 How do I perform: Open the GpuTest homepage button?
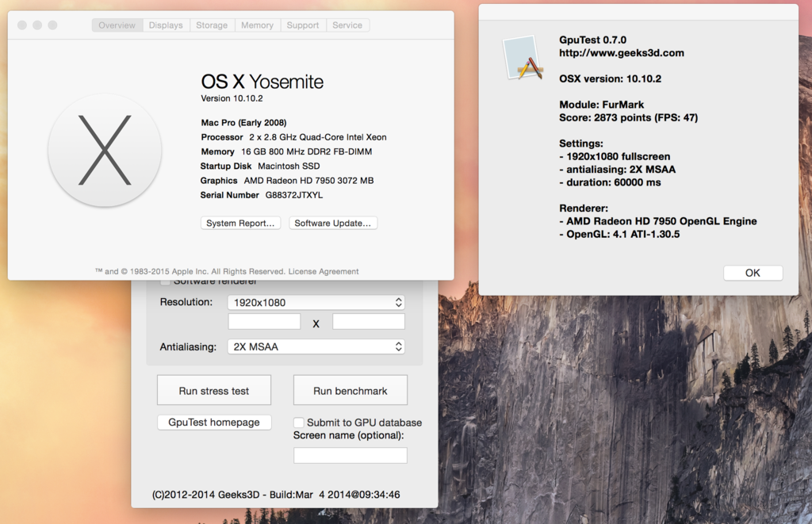(x=214, y=422)
